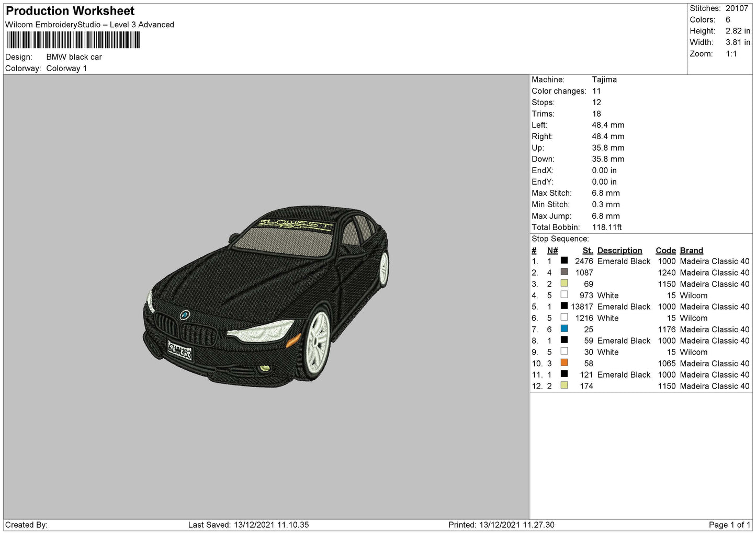This screenshot has width=756, height=534.
Task: Click the black swatch in stop row 11
Action: [564, 374]
